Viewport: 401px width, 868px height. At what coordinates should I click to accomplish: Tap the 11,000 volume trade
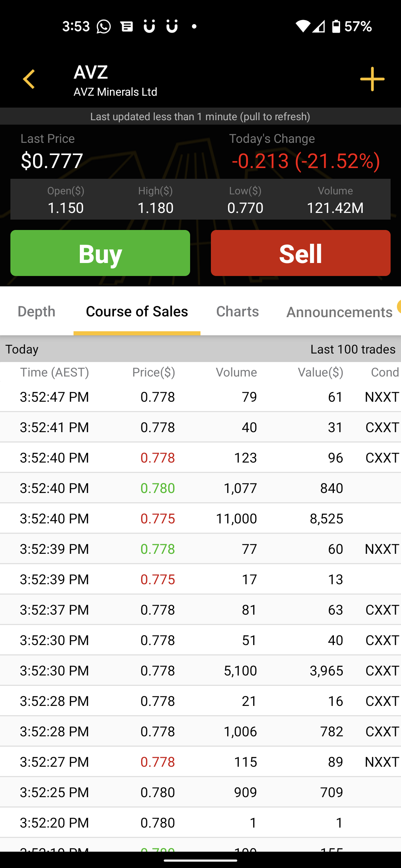tap(237, 519)
